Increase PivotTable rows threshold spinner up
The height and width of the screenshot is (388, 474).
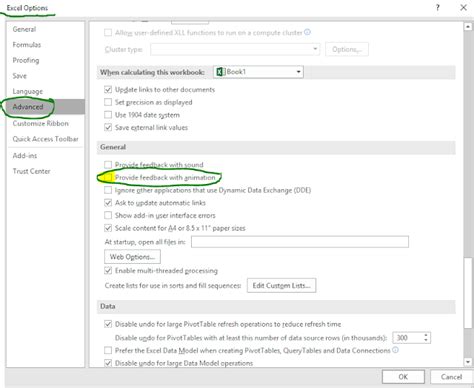click(426, 335)
